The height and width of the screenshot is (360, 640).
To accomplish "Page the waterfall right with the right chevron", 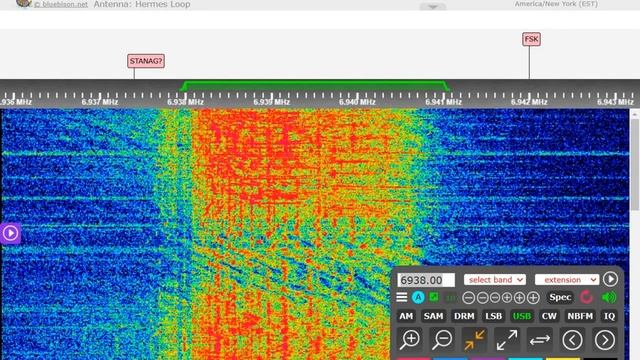I will (x=604, y=340).
